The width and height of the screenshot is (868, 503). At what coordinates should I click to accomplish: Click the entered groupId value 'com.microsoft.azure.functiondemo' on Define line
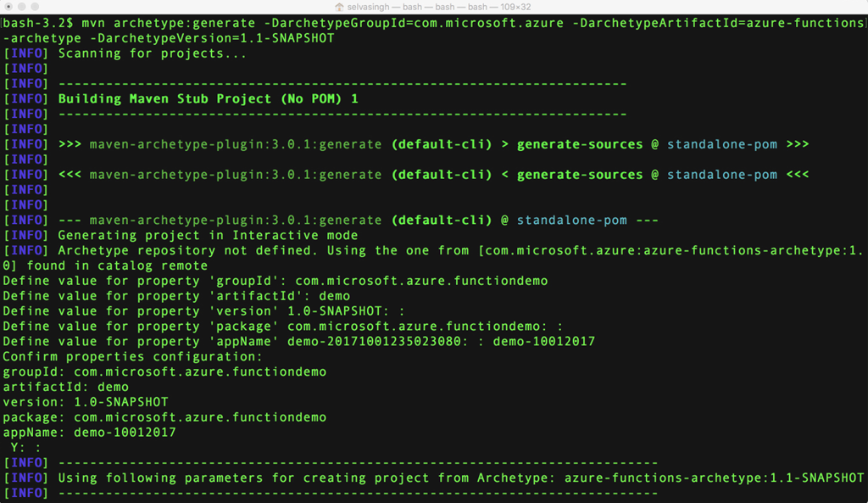[x=422, y=281]
